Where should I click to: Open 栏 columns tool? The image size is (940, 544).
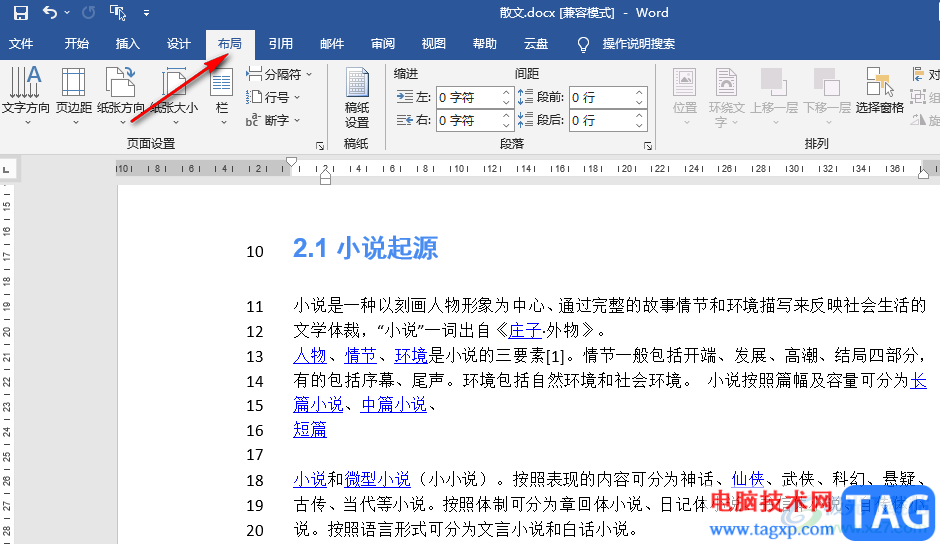222,95
